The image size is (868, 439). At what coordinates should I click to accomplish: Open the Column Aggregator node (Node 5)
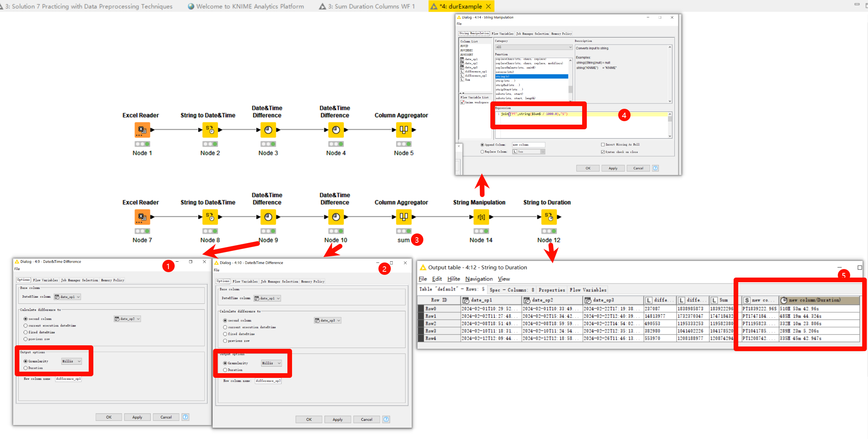point(404,130)
